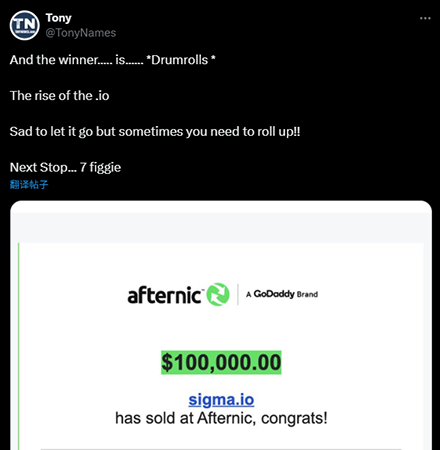Click the gray header band atop email image
Image resolution: width=440 pixels, height=450 pixels.
coord(221,228)
